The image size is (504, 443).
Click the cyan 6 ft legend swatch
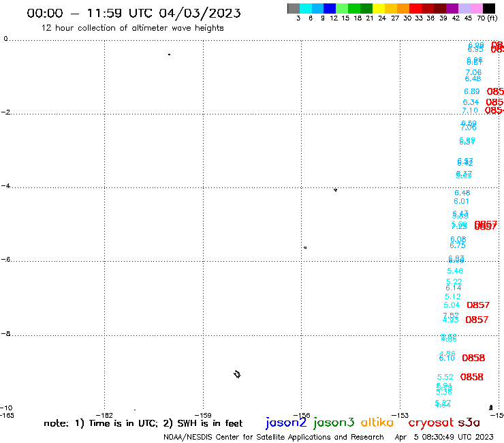(x=306, y=8)
